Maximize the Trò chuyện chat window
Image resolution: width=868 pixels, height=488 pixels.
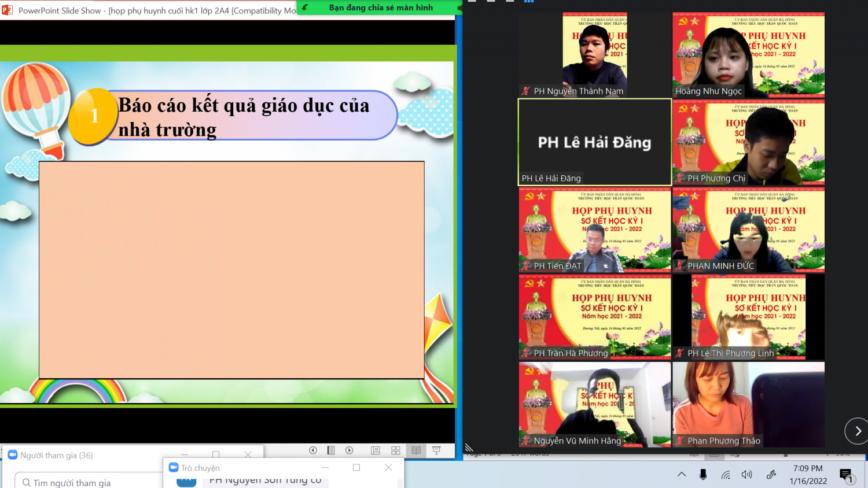[356, 467]
